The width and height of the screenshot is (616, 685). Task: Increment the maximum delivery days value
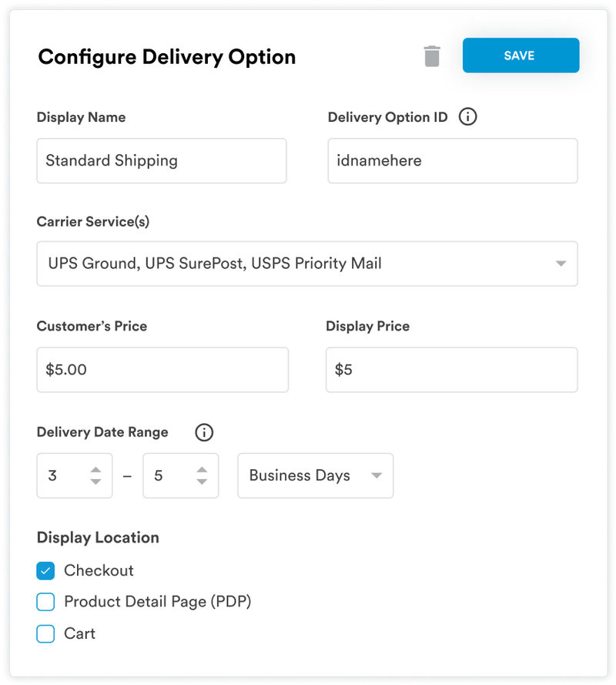(x=203, y=471)
